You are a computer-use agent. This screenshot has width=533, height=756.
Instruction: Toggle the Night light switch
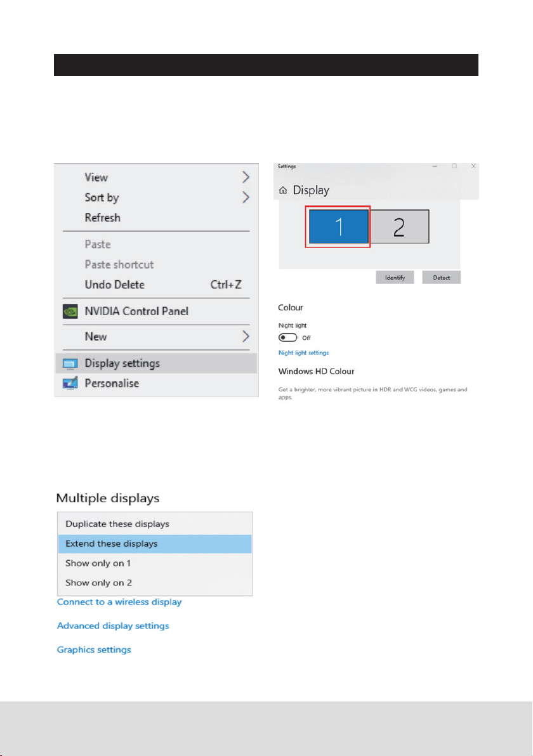[287, 338]
